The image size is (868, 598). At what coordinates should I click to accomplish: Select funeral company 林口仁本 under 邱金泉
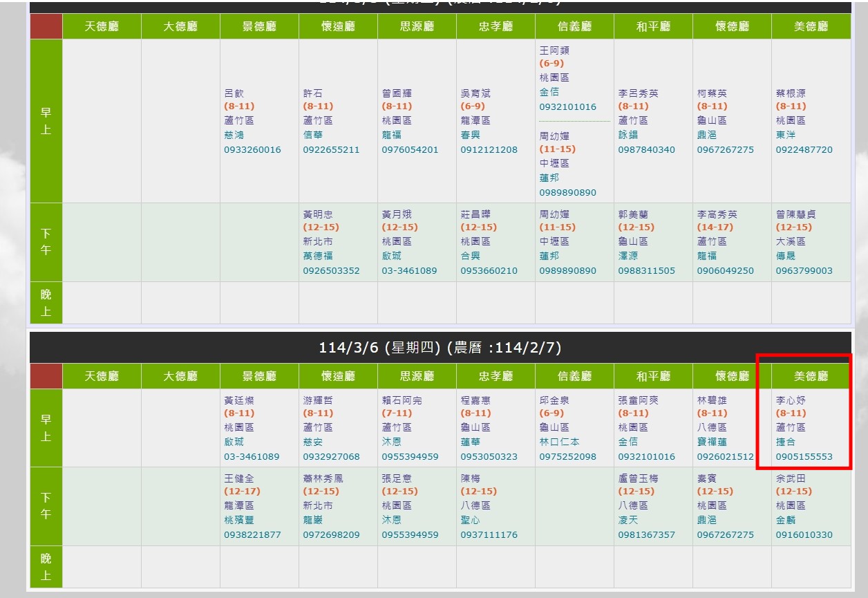tap(558, 442)
